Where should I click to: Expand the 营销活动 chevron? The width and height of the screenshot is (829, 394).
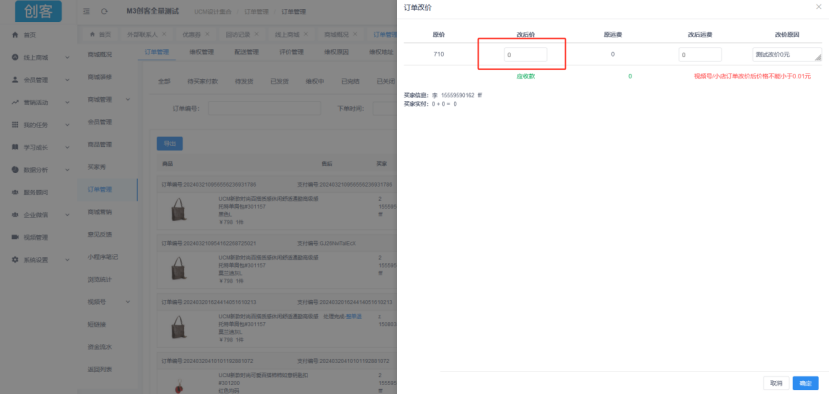tap(67, 103)
